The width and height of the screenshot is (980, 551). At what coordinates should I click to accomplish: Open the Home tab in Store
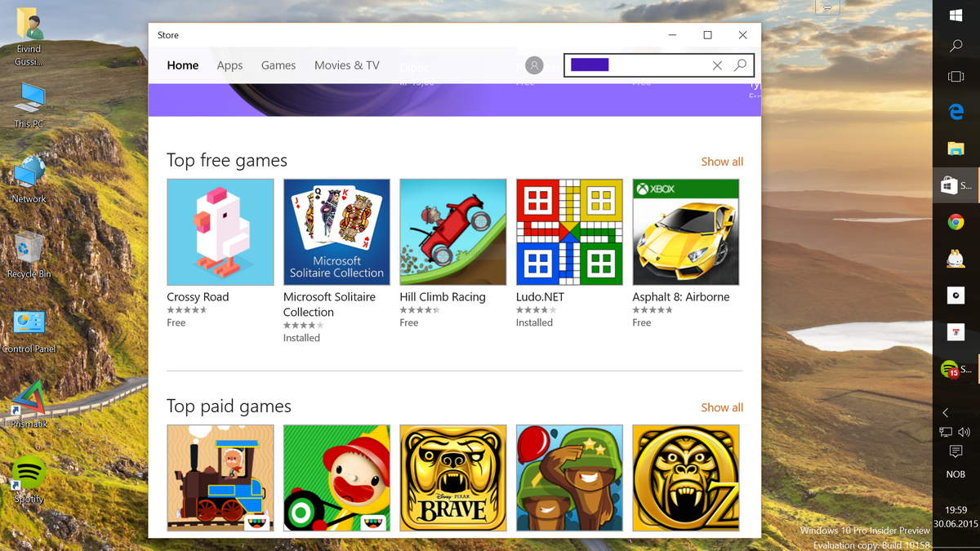(x=183, y=65)
